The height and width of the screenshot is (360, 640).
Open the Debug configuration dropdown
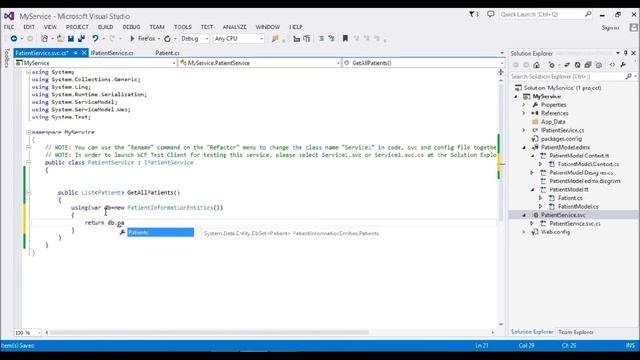tap(195, 38)
